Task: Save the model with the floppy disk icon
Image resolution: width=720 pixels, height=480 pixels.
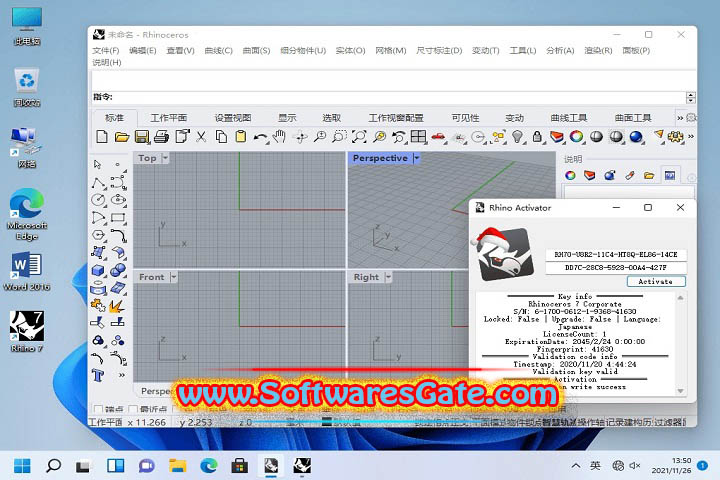Action: [141, 136]
